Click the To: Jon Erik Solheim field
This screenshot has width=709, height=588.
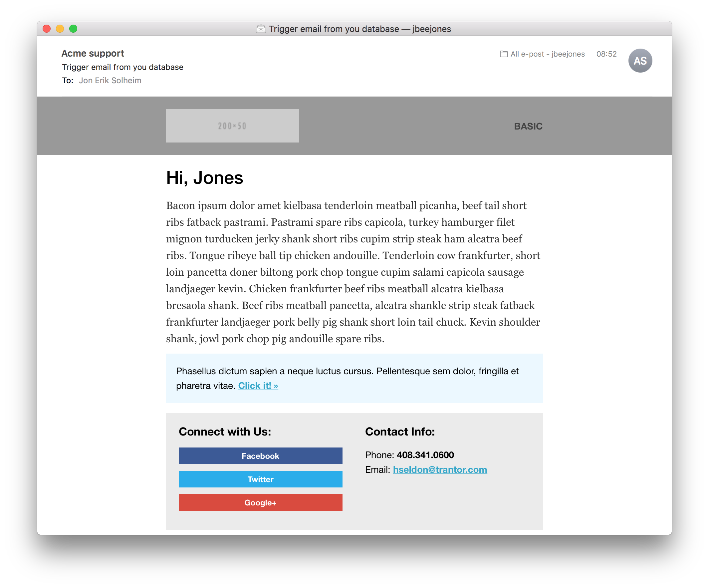(x=111, y=80)
